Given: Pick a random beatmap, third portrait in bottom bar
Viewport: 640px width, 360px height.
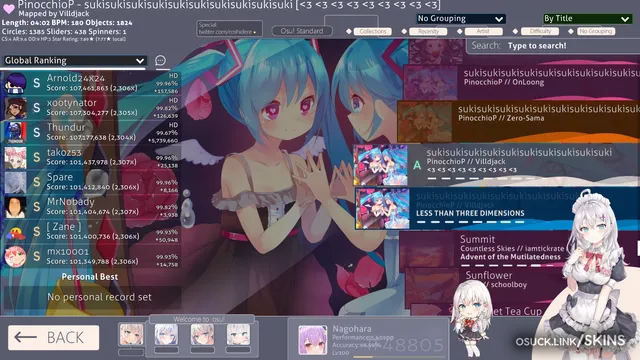Looking at the screenshot, I should point(202,335).
